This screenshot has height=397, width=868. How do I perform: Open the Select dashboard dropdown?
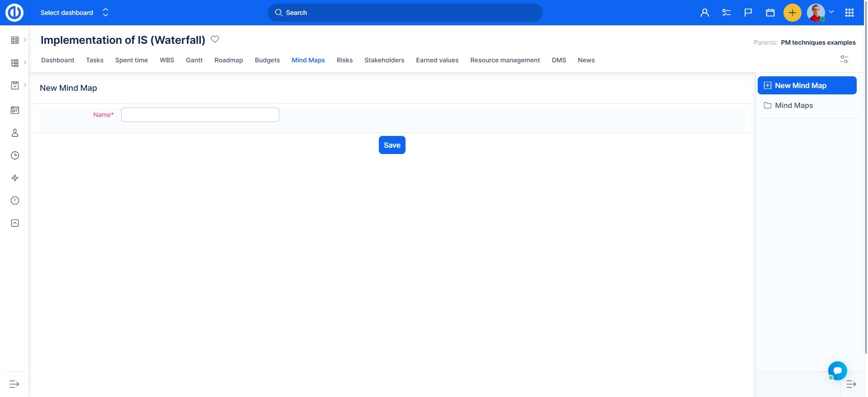pos(75,13)
